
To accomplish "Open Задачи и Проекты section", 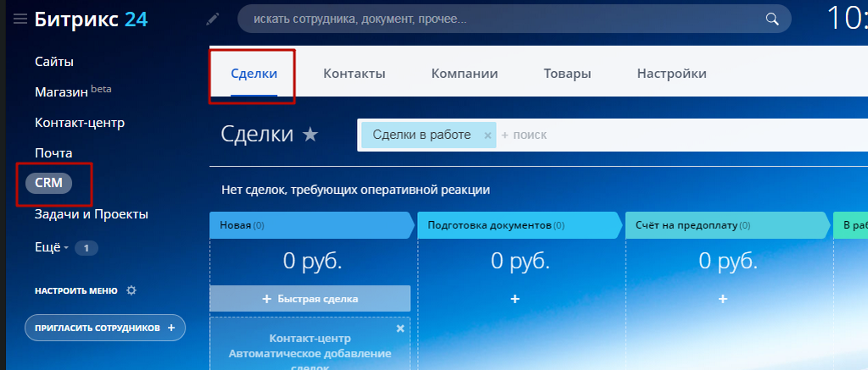I will 92,214.
